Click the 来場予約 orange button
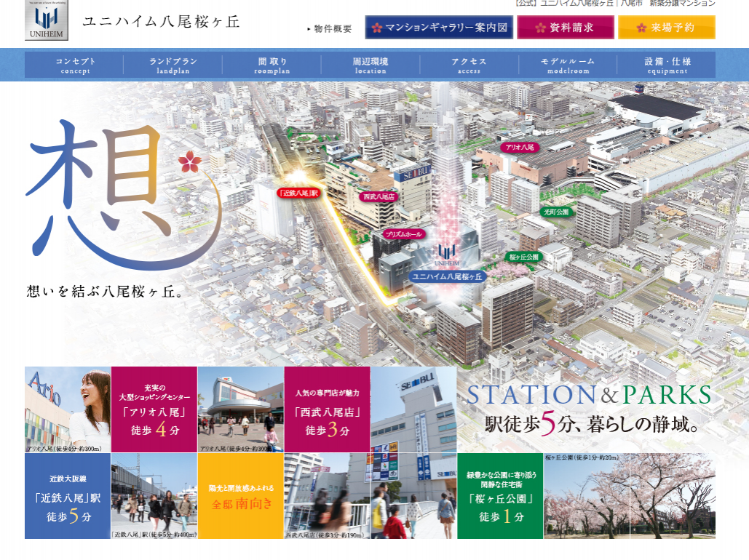Viewport: 749px width, 560px height. pos(666,28)
